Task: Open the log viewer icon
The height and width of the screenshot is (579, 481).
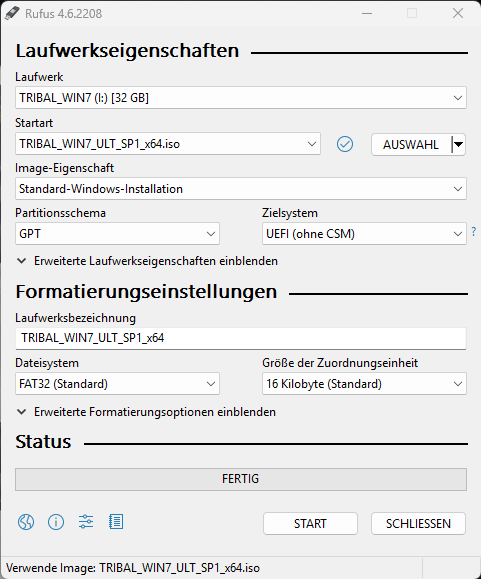Action: pyautogui.click(x=116, y=522)
